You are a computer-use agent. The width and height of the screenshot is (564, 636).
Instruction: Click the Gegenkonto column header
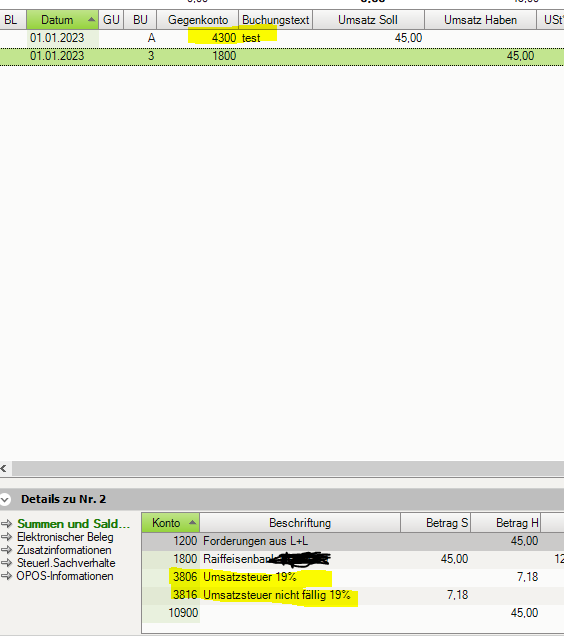point(198,20)
